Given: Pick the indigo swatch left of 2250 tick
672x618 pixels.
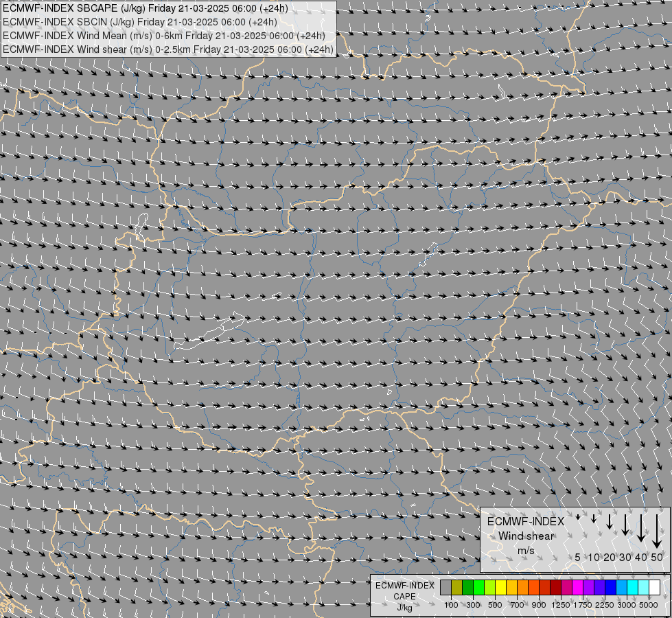Looking at the screenshot, I should 599,587.
